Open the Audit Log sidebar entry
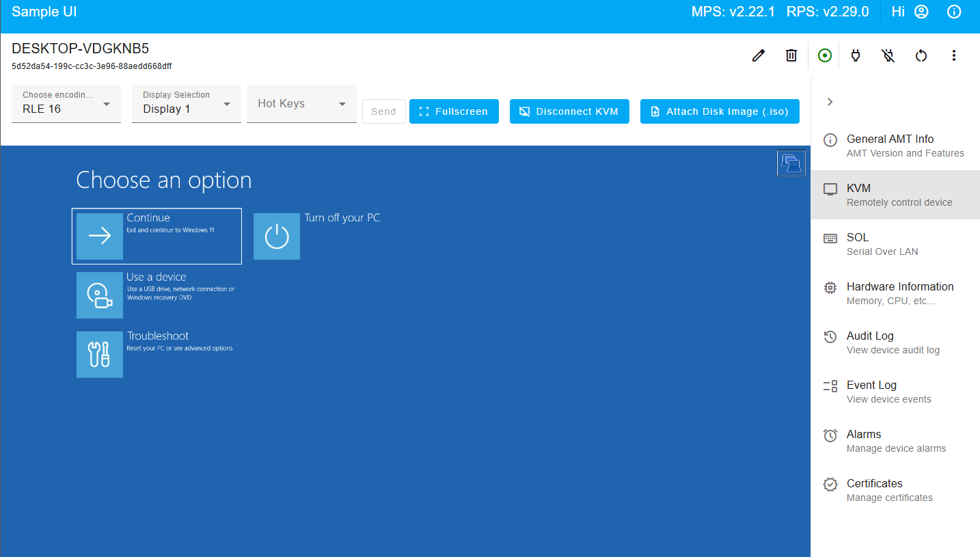 point(895,342)
